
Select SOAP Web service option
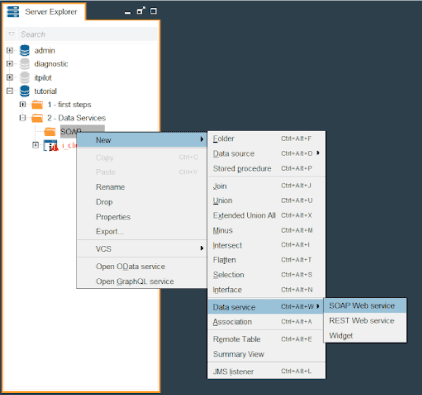click(365, 306)
